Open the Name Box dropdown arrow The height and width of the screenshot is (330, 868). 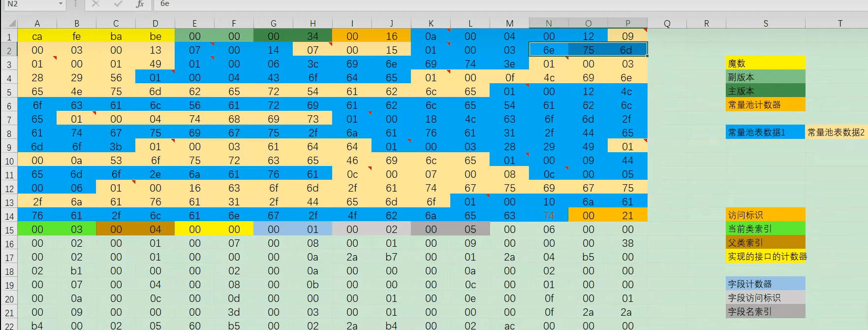click(x=61, y=4)
